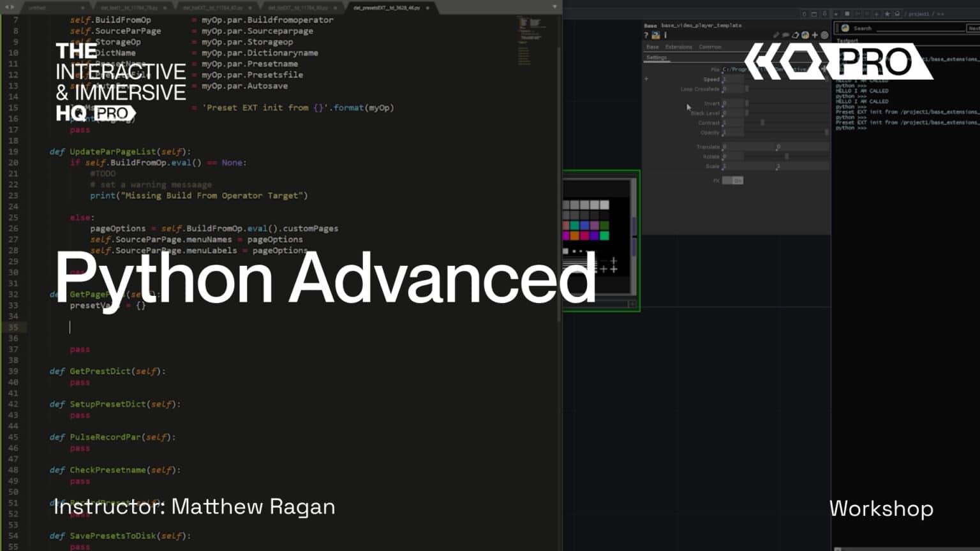The width and height of the screenshot is (980, 551).
Task: Click viewer-active plus on the green node
Action: pyautogui.click(x=632, y=304)
